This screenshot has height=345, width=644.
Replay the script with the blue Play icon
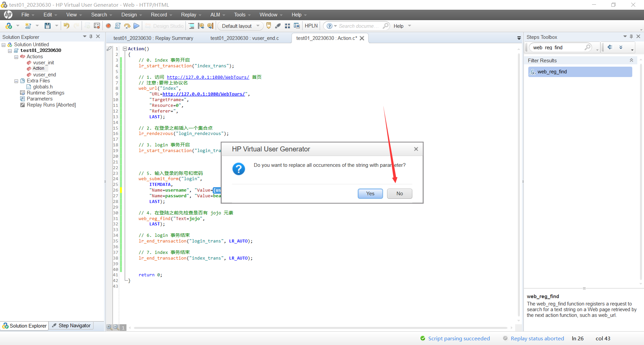click(x=137, y=26)
